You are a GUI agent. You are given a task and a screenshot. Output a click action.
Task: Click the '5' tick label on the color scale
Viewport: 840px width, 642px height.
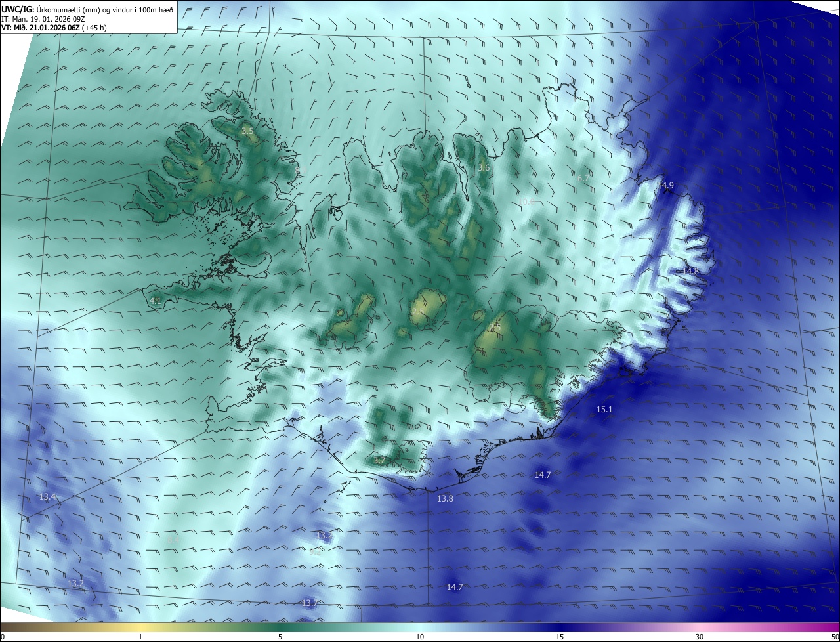tap(280, 637)
